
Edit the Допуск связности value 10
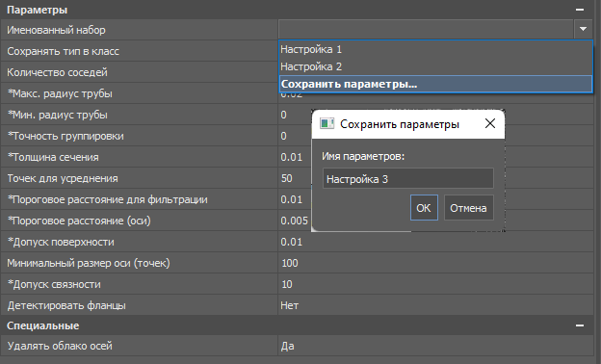(435, 284)
